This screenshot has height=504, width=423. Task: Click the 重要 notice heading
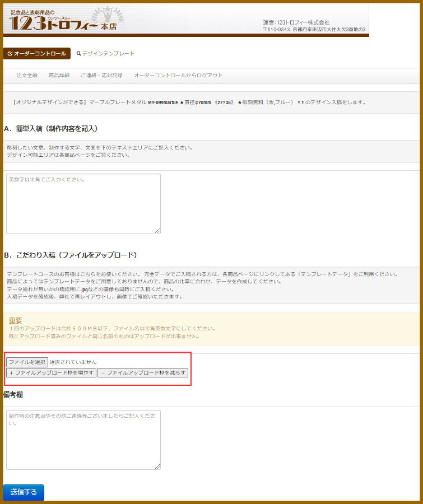pos(15,320)
